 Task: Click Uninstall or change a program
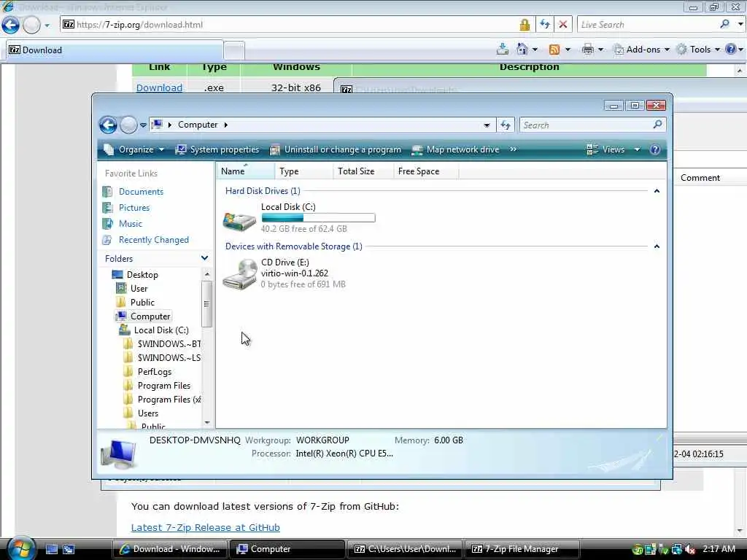pos(336,149)
